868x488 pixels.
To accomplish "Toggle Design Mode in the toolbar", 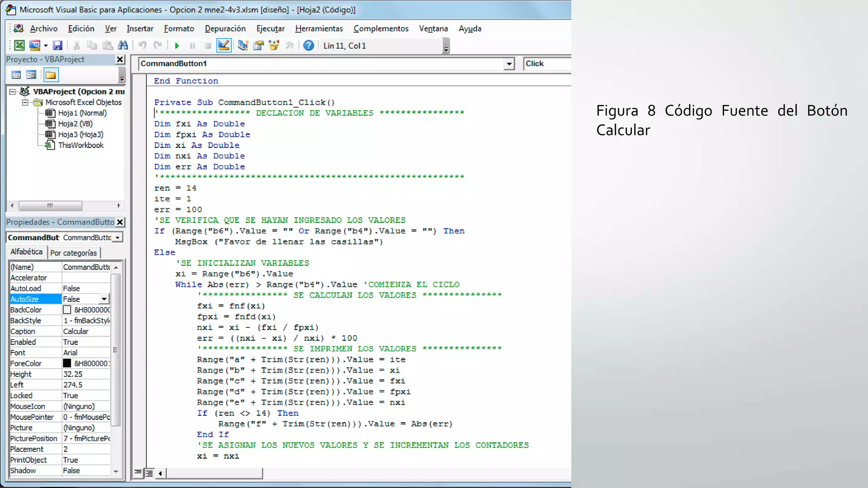I will point(223,45).
